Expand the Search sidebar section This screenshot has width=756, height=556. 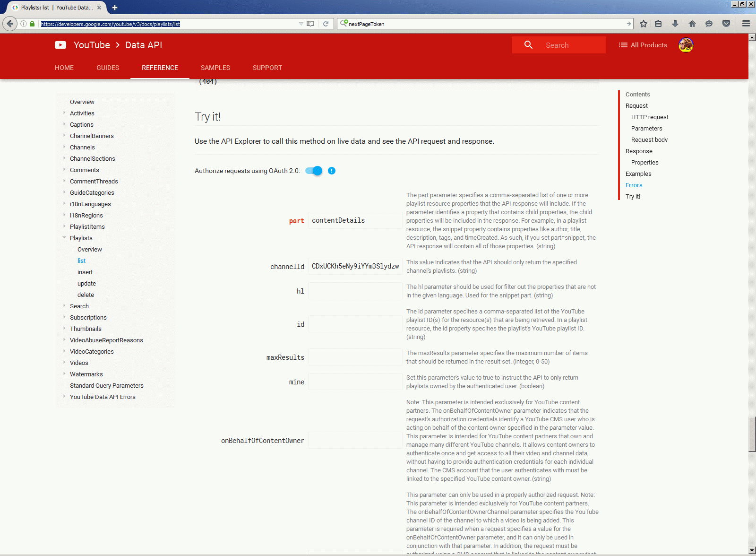(64, 306)
